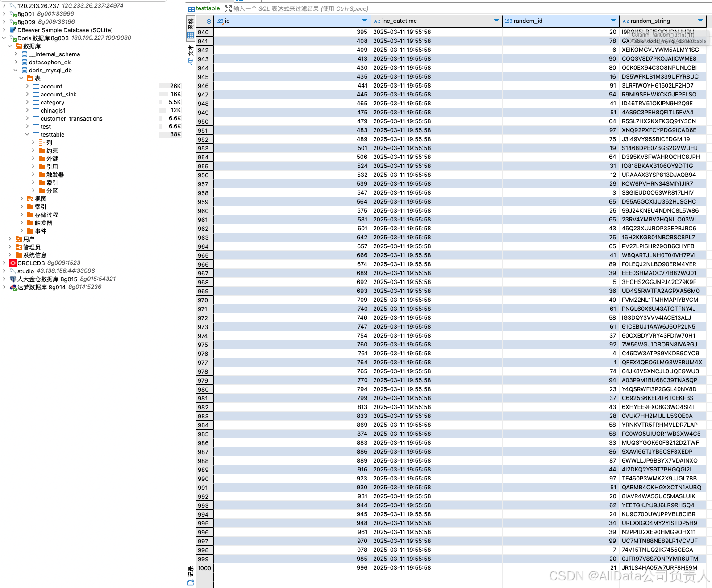Click the __internal_schema database icon
Screen dimensions: 712x588
point(25,54)
